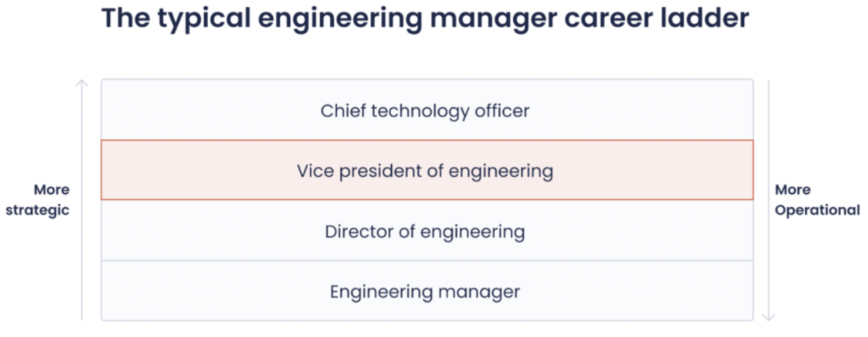
Task: Click the upward arrowhead beside More strategic
Action: [x=82, y=82]
